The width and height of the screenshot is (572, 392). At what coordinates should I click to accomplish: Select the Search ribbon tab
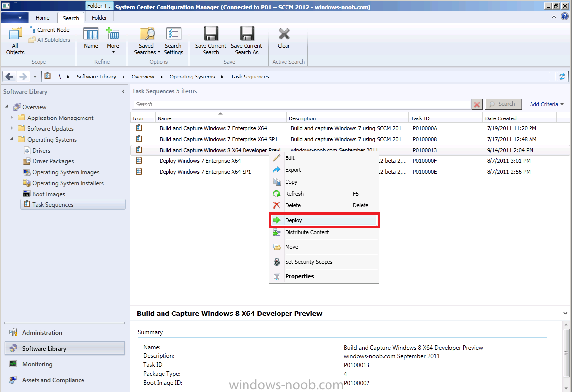71,18
